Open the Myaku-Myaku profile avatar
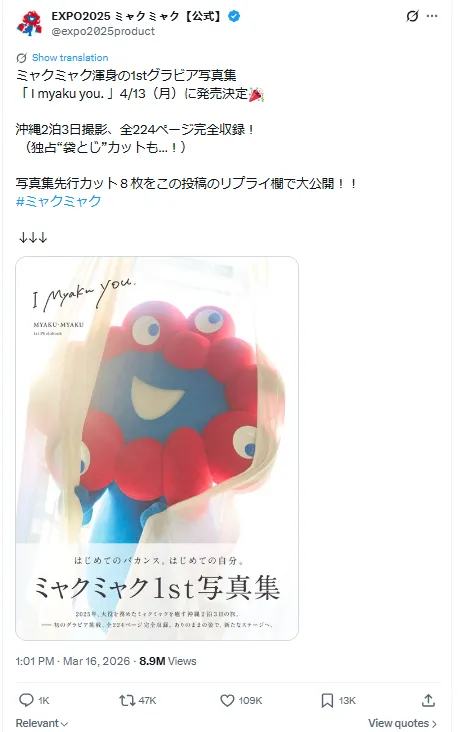 (x=29, y=23)
